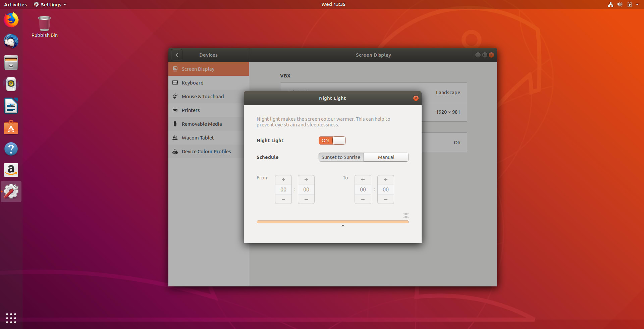Image resolution: width=644 pixels, height=329 pixels.
Task: Open Removable Media settings
Action: tap(209, 124)
